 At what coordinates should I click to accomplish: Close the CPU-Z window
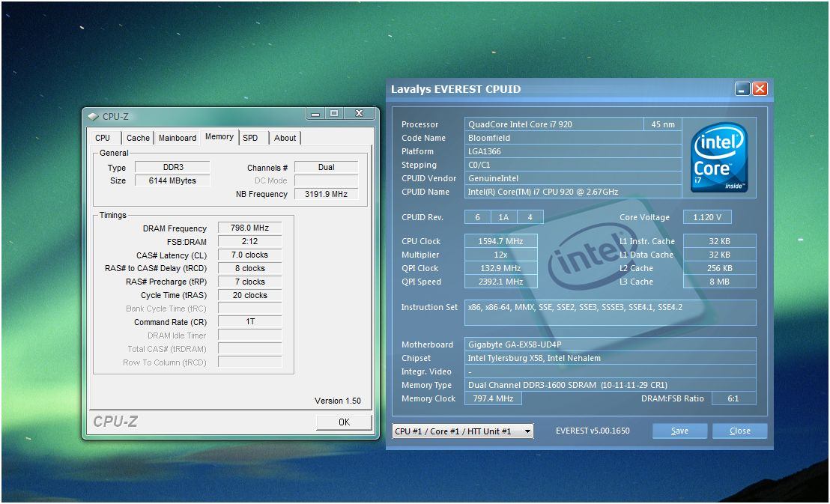tap(359, 113)
